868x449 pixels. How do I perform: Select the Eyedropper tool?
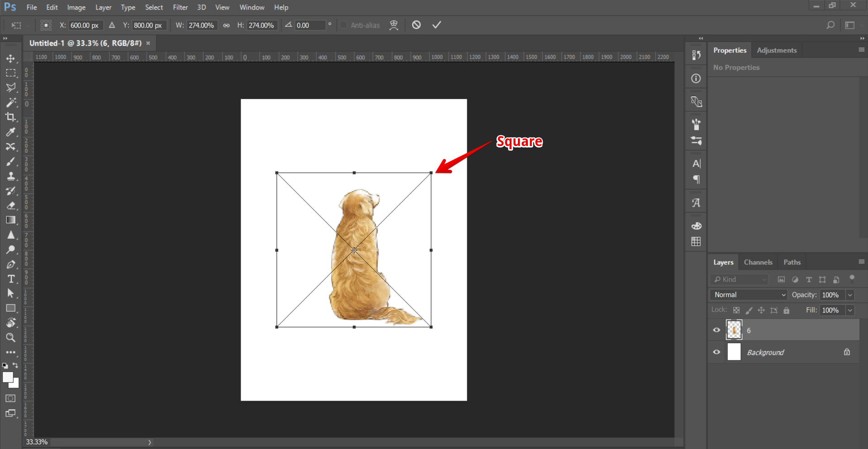pyautogui.click(x=10, y=132)
